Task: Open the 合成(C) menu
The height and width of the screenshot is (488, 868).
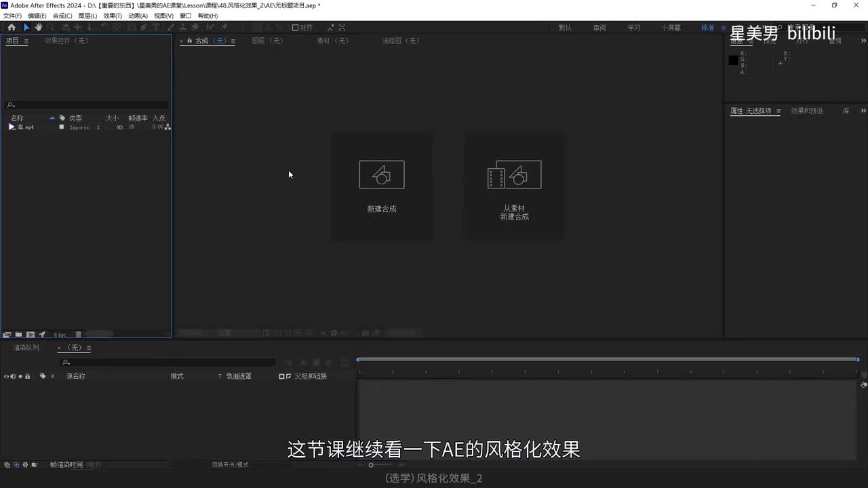Action: [x=62, y=16]
